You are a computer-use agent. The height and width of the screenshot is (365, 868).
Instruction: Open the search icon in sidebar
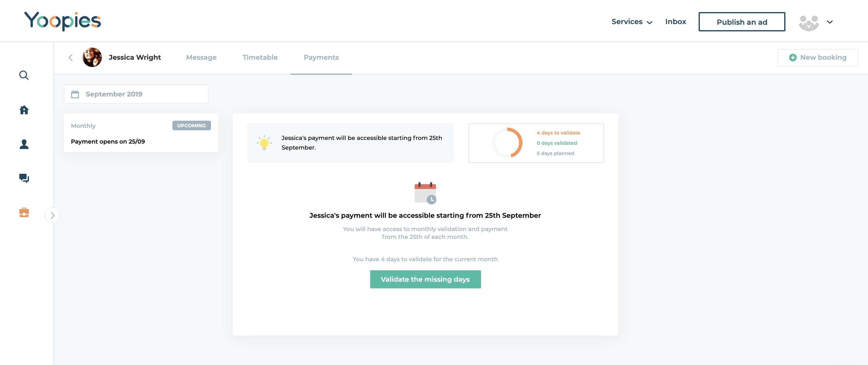click(x=24, y=75)
